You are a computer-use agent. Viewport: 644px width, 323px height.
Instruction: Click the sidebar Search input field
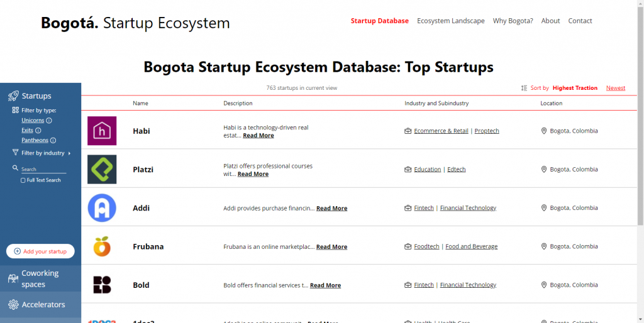[43, 169]
